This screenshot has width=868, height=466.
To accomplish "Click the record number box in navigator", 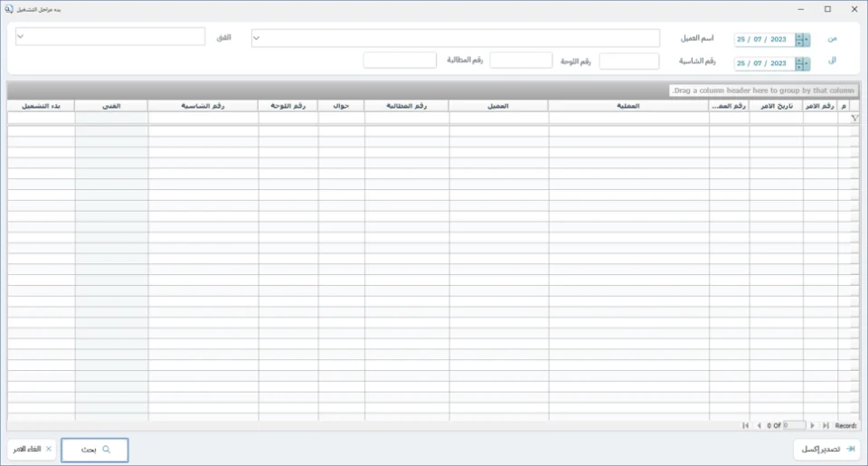I will tap(794, 425).
